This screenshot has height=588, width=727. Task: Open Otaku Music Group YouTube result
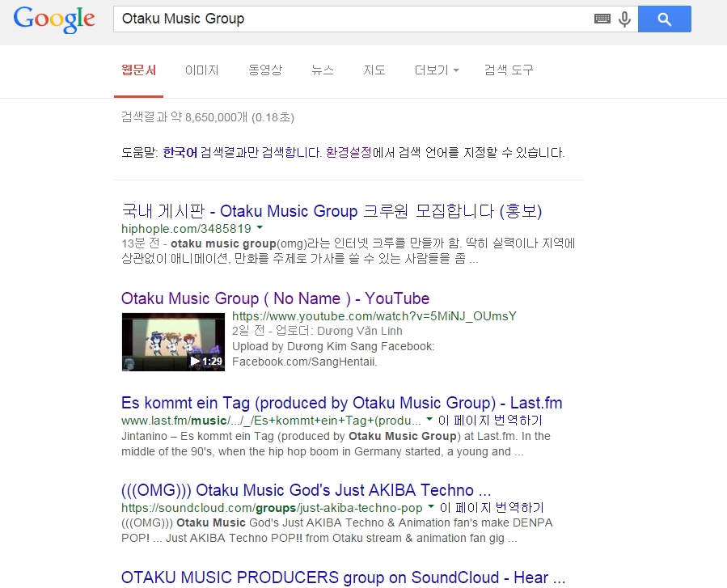(x=275, y=298)
